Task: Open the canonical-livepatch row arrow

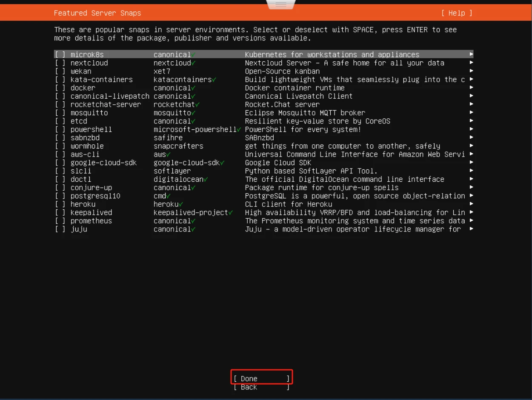Action: click(x=471, y=96)
